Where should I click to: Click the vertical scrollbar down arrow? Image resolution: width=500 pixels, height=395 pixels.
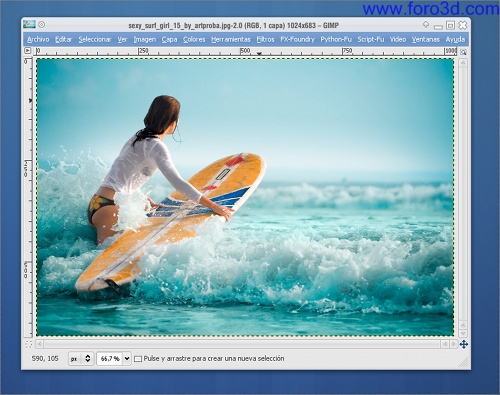(x=463, y=333)
